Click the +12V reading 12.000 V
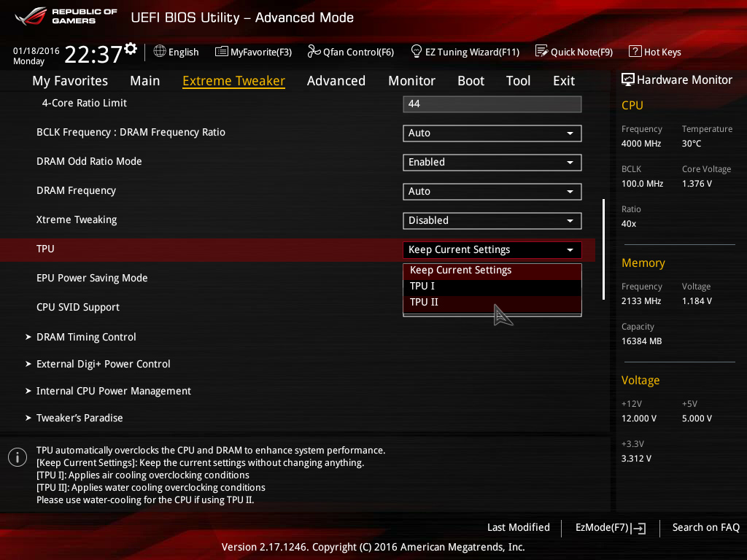The width and height of the screenshot is (747, 560). coord(639,419)
